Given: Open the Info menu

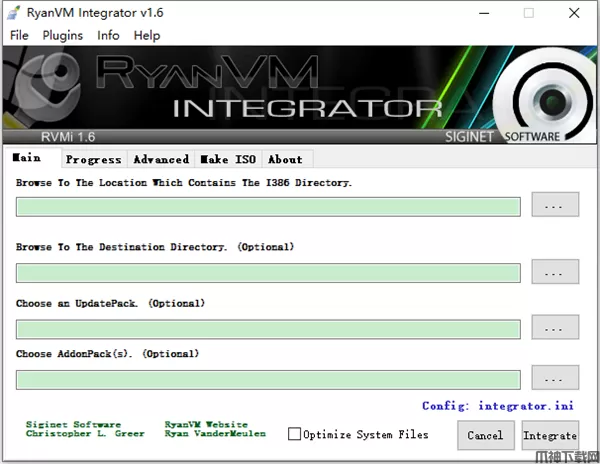Looking at the screenshot, I should tap(108, 36).
